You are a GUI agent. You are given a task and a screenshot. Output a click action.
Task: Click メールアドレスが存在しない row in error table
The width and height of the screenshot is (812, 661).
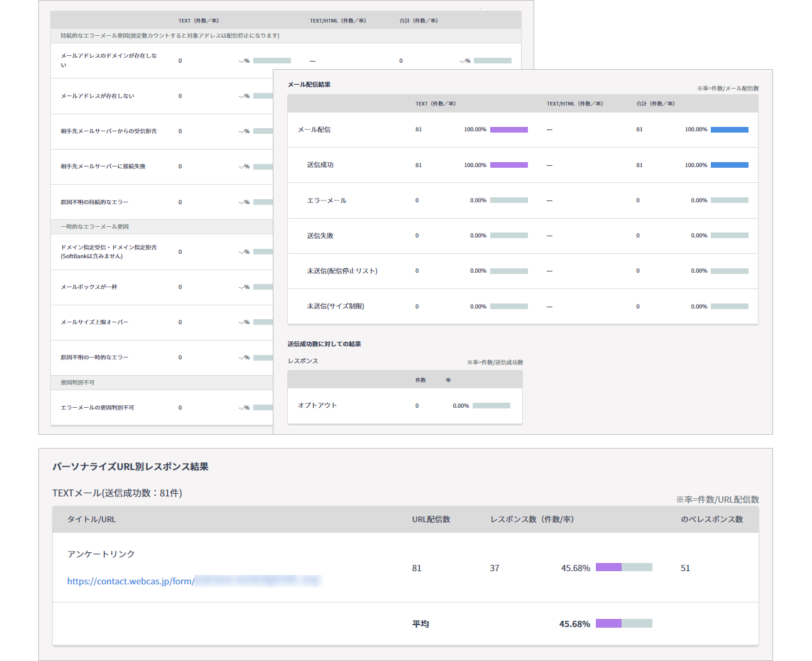(97, 96)
